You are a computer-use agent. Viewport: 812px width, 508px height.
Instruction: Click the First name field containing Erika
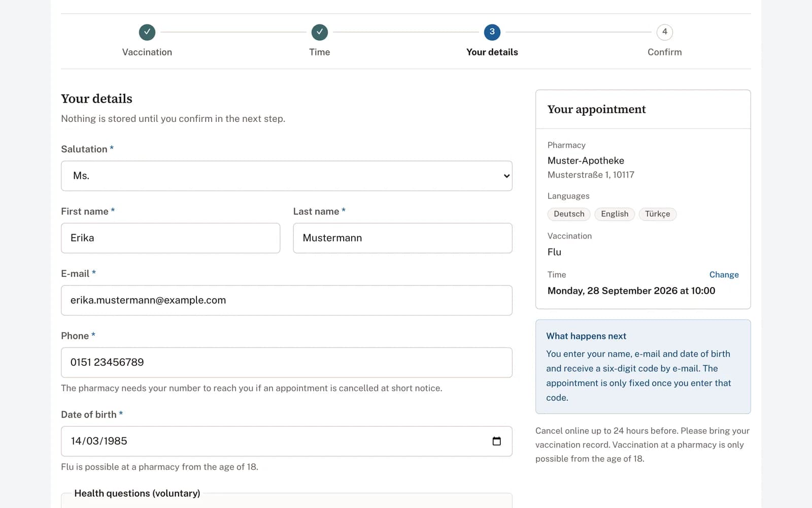[171, 238]
